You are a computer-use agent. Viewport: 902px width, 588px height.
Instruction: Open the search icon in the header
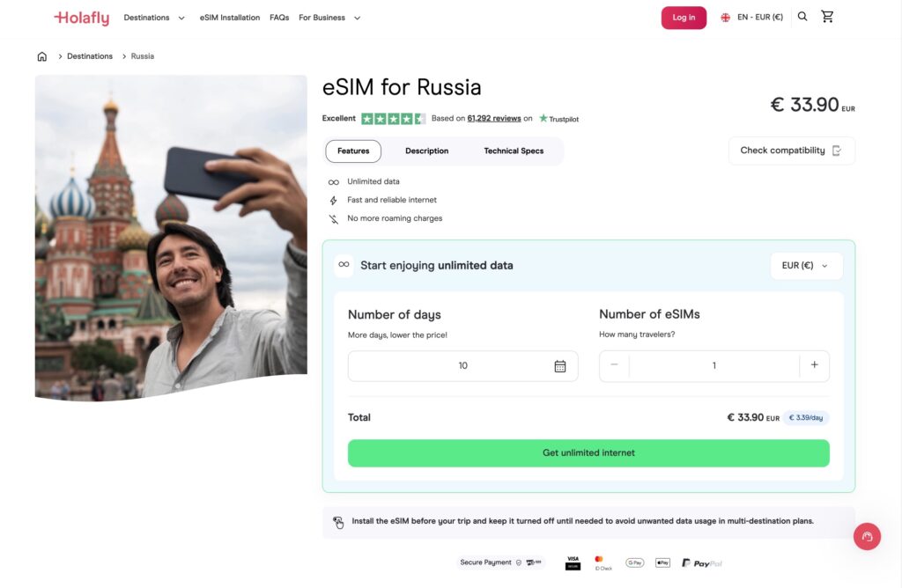coord(802,16)
